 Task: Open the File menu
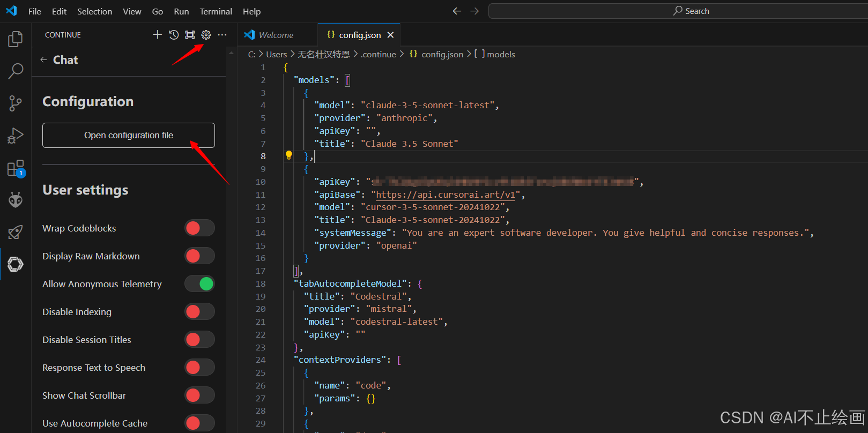tap(35, 11)
